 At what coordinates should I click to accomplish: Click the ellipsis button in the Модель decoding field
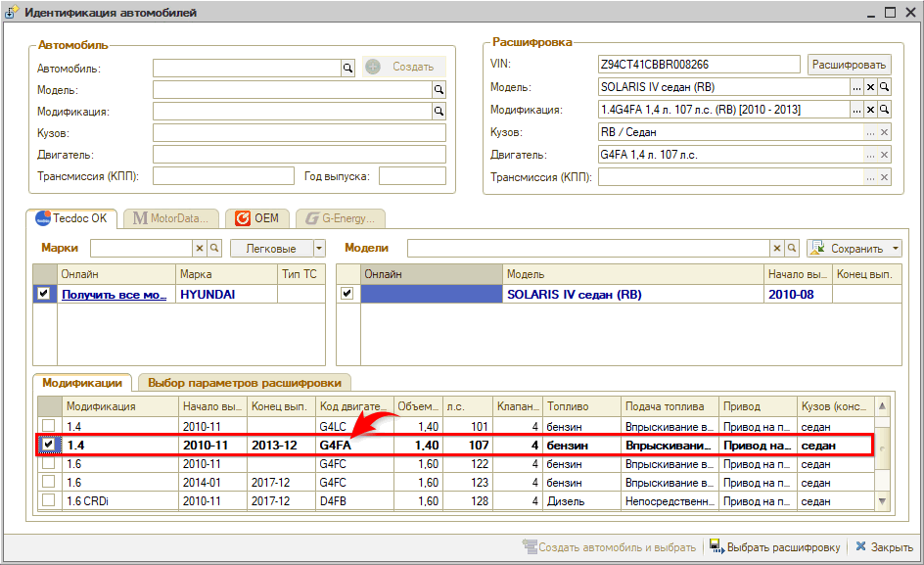tap(856, 87)
